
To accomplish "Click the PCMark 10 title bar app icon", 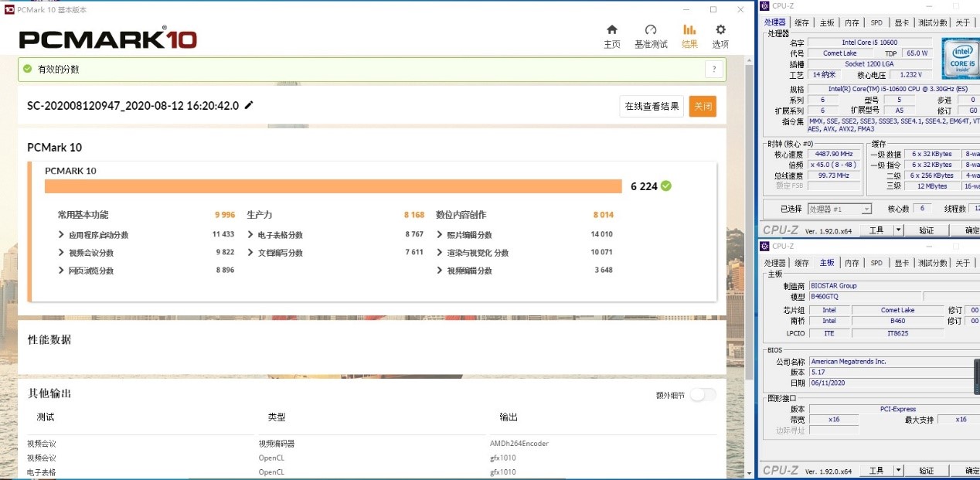I will pos(9,9).
